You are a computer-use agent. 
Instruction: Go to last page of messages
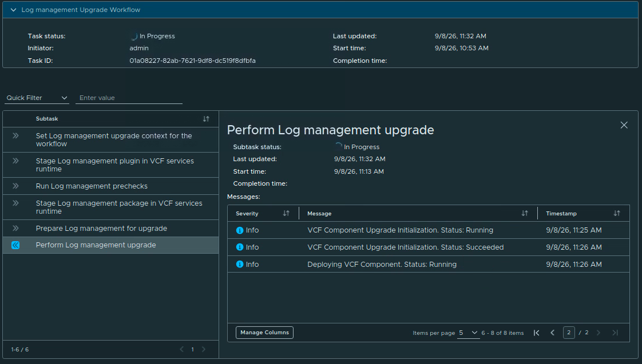coord(615,333)
